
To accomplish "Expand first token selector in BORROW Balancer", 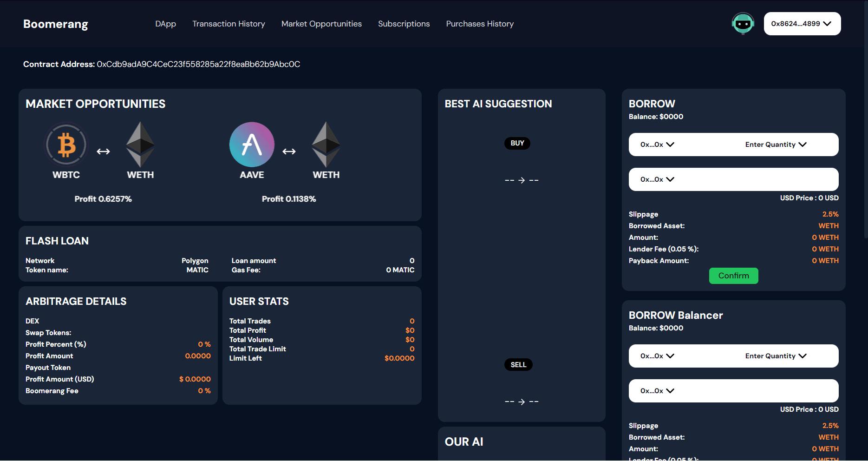I will point(657,356).
